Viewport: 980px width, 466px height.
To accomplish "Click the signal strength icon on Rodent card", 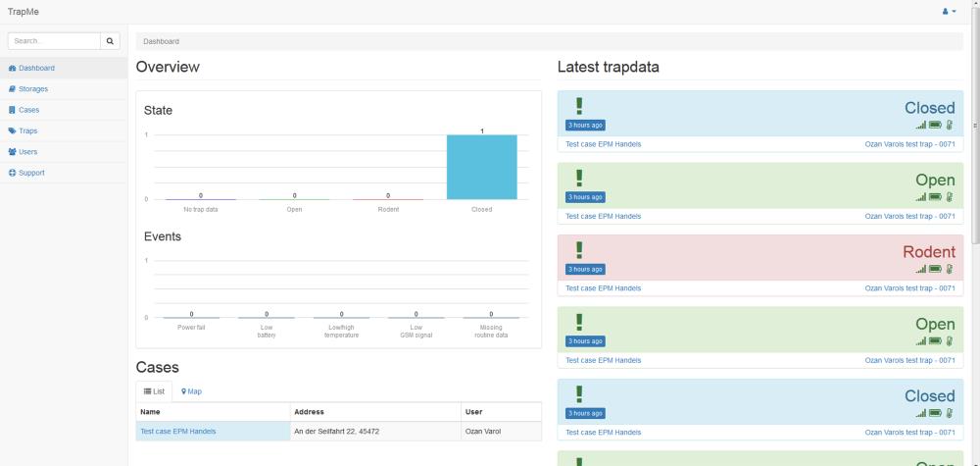I will point(920,269).
